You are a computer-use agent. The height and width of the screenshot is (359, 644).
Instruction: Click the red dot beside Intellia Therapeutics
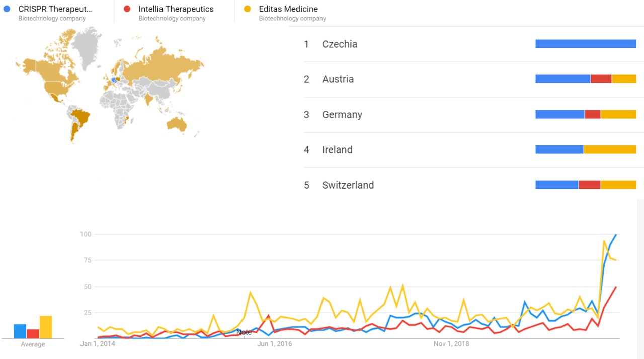[x=127, y=9]
